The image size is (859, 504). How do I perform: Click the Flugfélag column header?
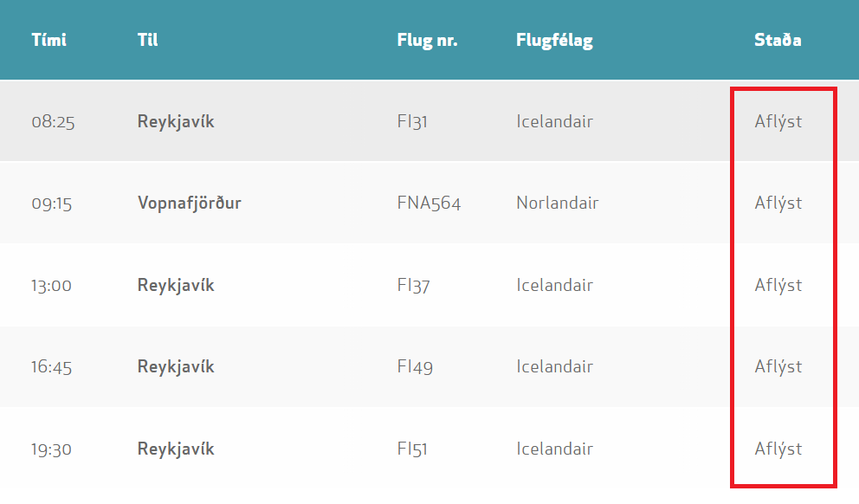pos(554,40)
